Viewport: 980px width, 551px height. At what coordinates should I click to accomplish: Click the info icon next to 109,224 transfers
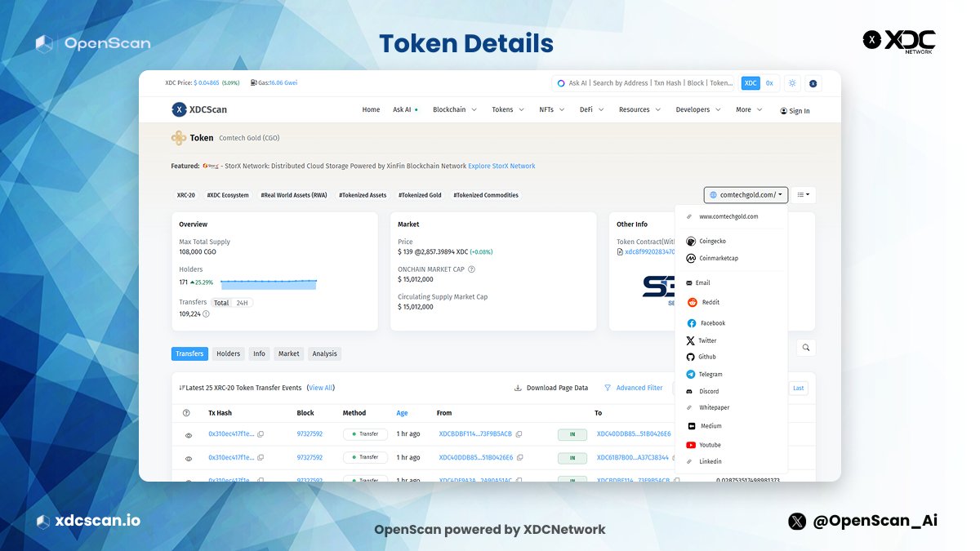point(206,313)
